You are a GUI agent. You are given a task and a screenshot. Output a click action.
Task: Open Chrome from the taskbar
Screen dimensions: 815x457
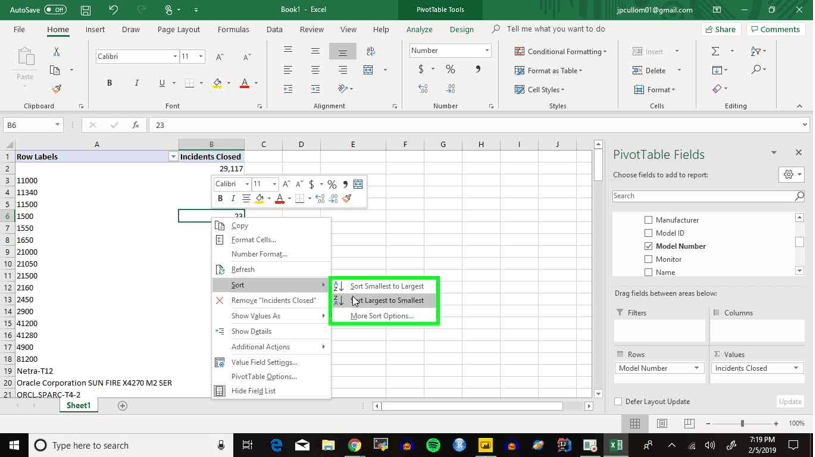coord(354,446)
